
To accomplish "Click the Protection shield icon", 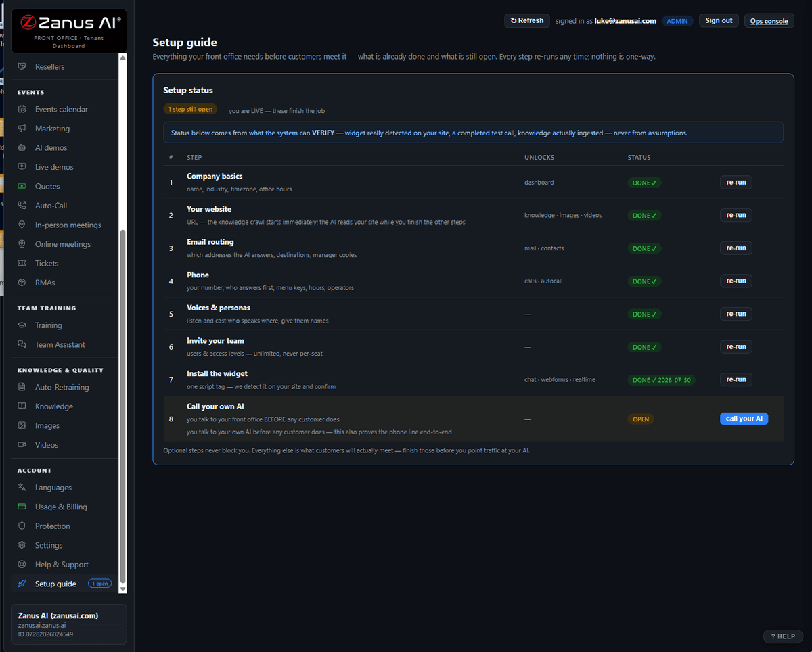I will coord(22,526).
